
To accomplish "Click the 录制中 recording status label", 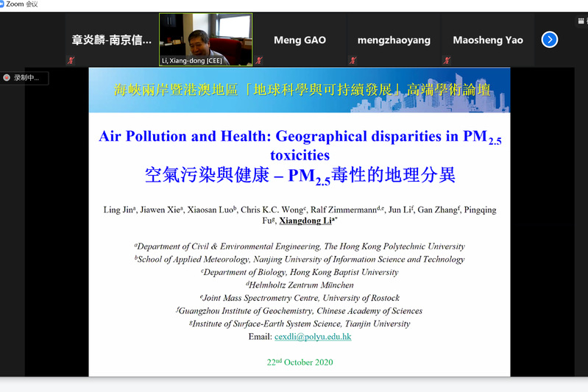I will click(26, 77).
